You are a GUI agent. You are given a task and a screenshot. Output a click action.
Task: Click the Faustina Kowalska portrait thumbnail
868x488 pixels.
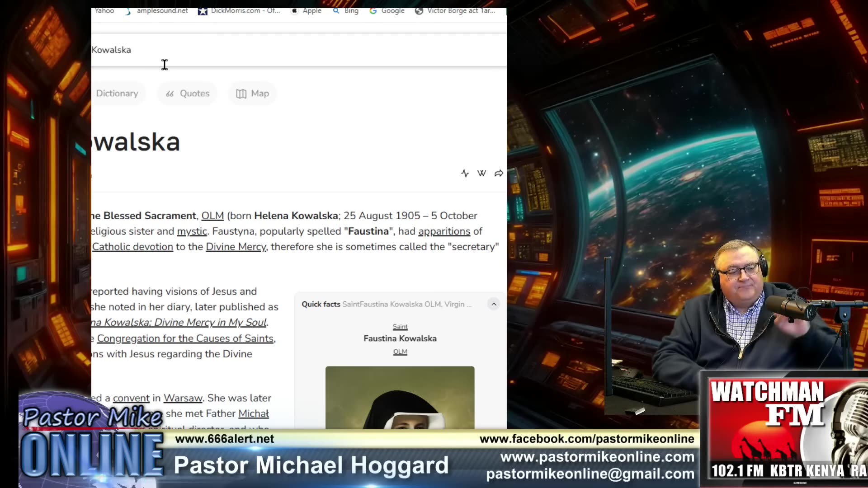click(x=400, y=398)
